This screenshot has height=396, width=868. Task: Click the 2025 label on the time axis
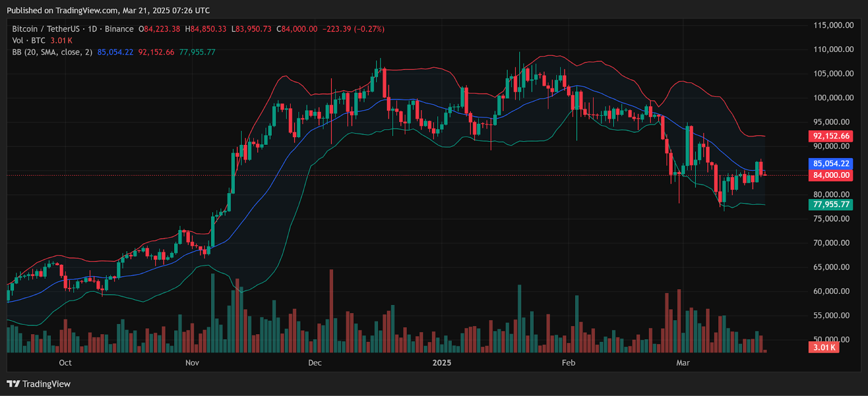(442, 363)
